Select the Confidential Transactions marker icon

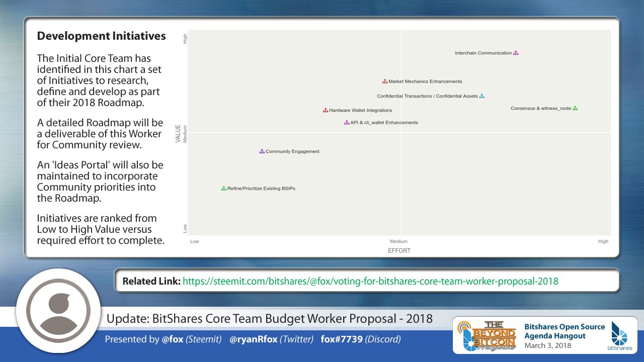tap(482, 96)
